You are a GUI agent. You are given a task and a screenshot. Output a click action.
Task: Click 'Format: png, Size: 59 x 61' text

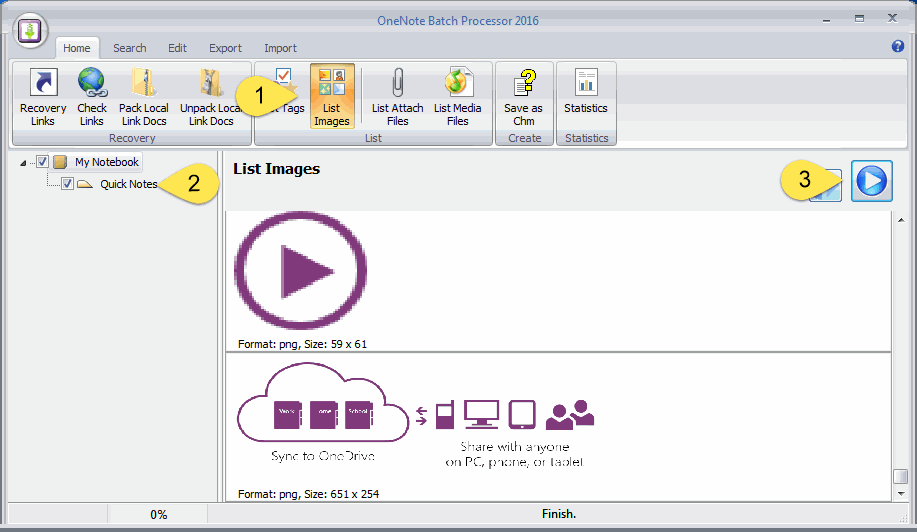(x=302, y=344)
